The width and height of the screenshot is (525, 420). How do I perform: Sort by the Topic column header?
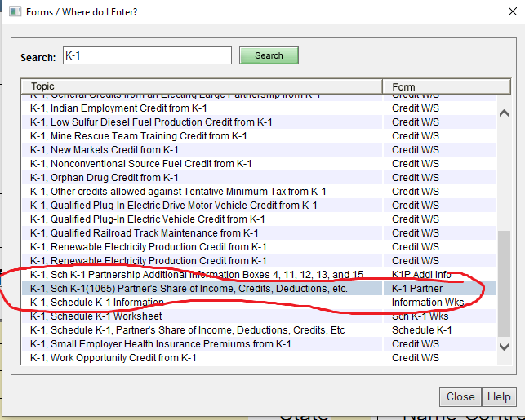tap(202, 86)
